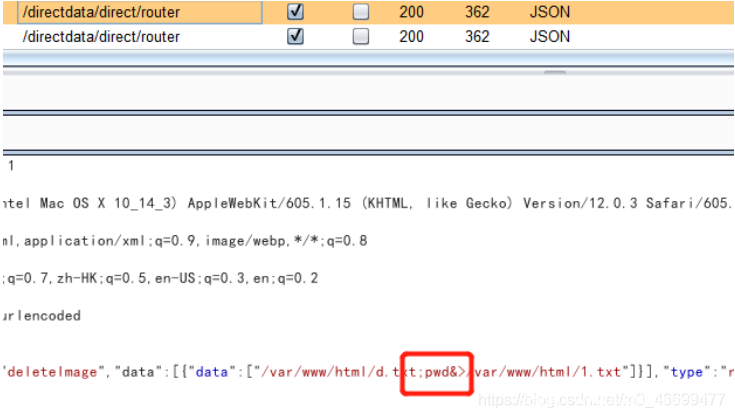This screenshot has width=735, height=418.
Task: Click length 362 in the second row
Action: 477,37
